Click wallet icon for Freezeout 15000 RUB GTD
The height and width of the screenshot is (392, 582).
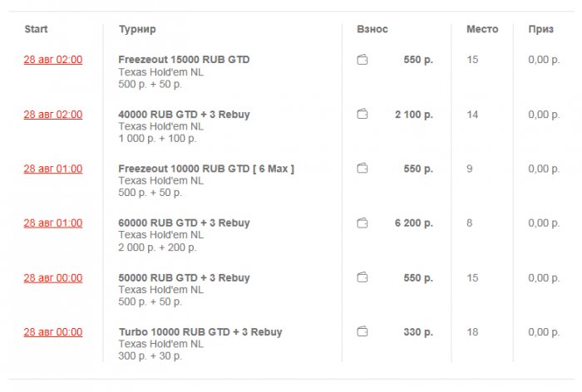[363, 60]
